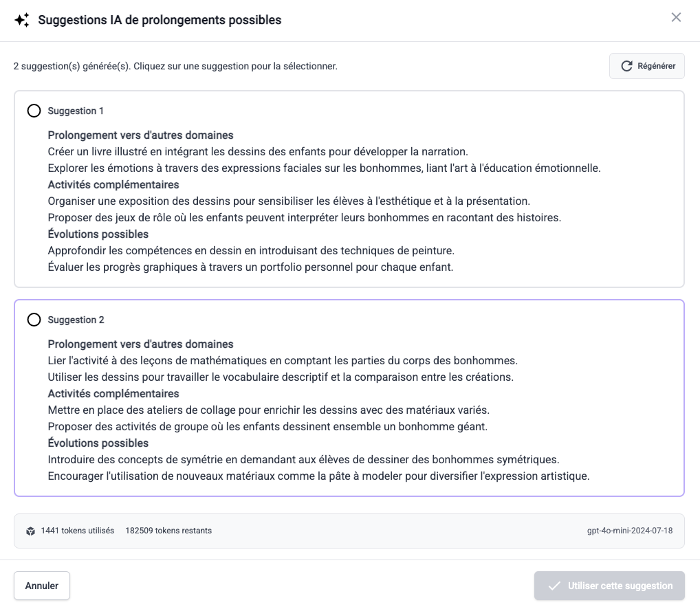Image resolution: width=700 pixels, height=609 pixels.
Task: Close the suggestions IA dialog
Action: pos(676,17)
